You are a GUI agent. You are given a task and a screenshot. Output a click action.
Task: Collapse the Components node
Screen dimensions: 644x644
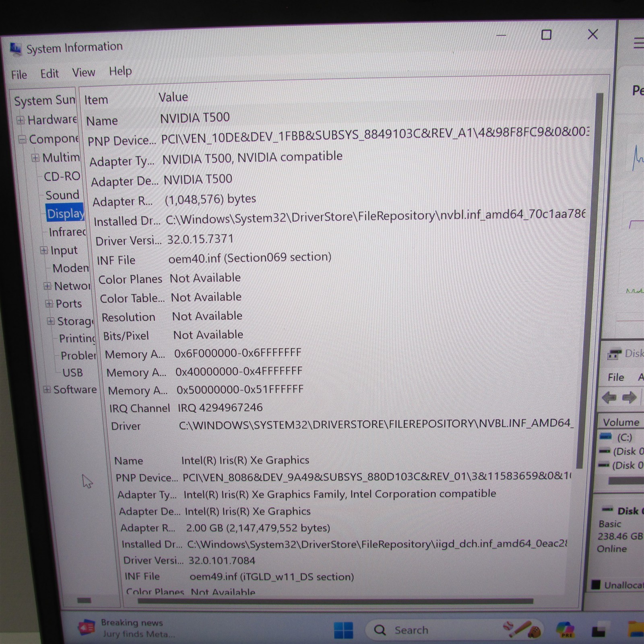click(x=23, y=139)
